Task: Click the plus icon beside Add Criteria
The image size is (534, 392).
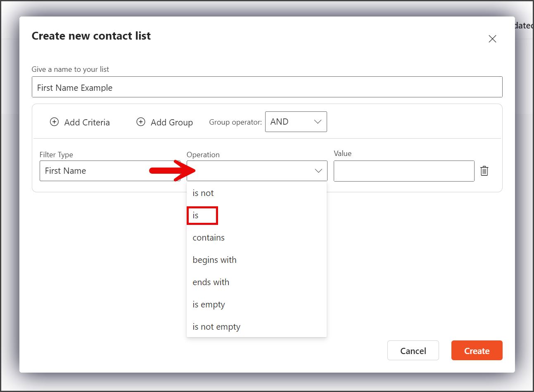Action: [54, 122]
